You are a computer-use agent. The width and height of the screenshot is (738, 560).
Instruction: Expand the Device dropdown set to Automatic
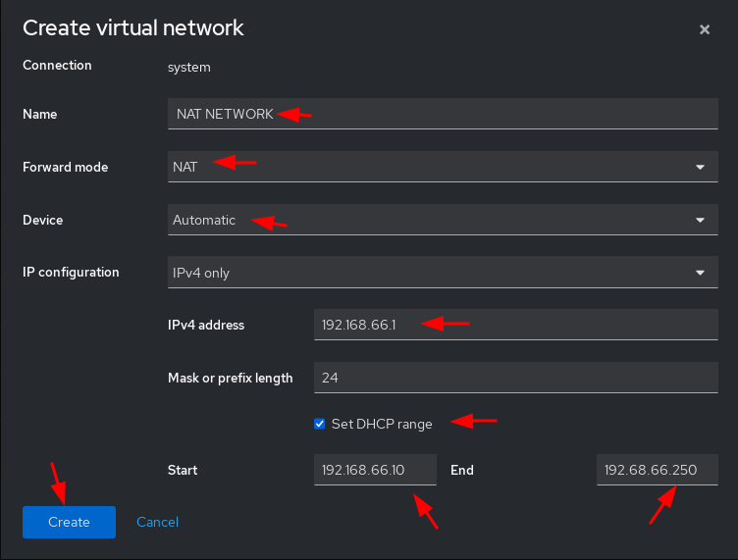(x=443, y=220)
